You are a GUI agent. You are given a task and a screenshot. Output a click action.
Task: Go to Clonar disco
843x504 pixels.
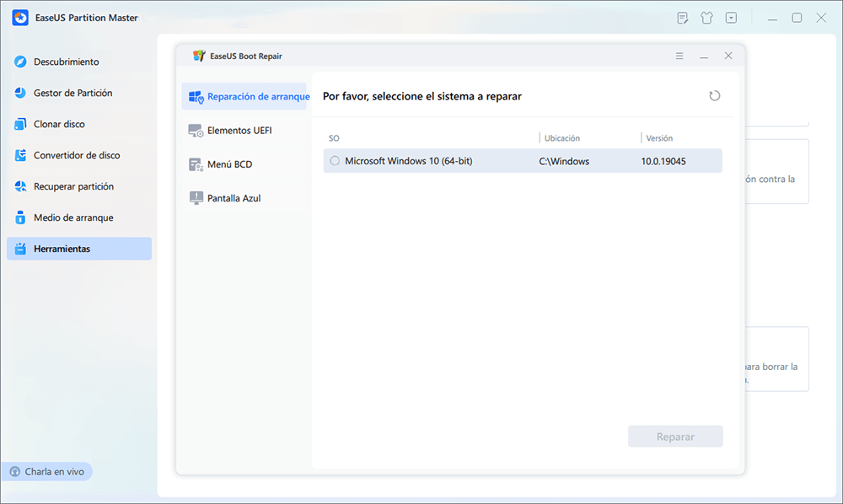[x=79, y=124]
